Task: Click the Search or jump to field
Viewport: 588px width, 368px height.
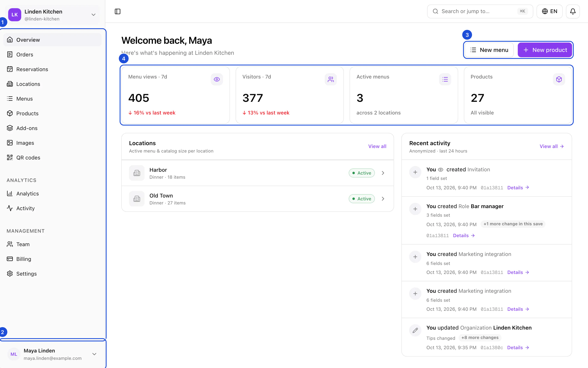Action: [480, 11]
